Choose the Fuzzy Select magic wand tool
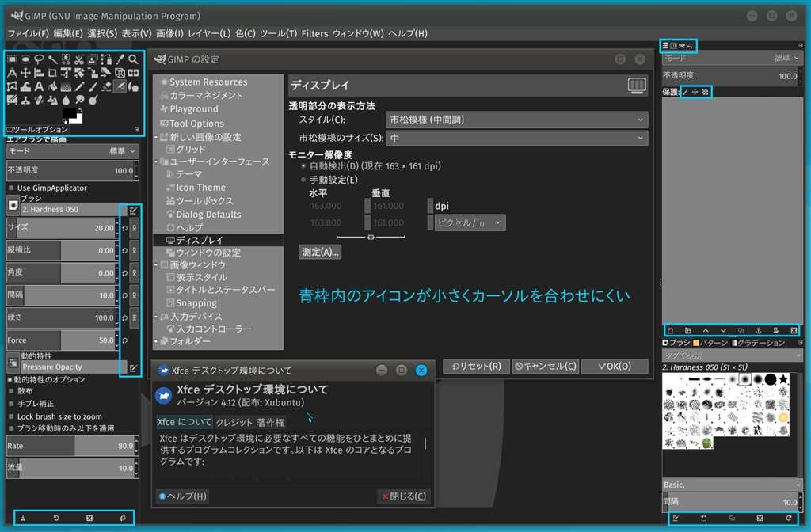 pyautogui.click(x=52, y=59)
